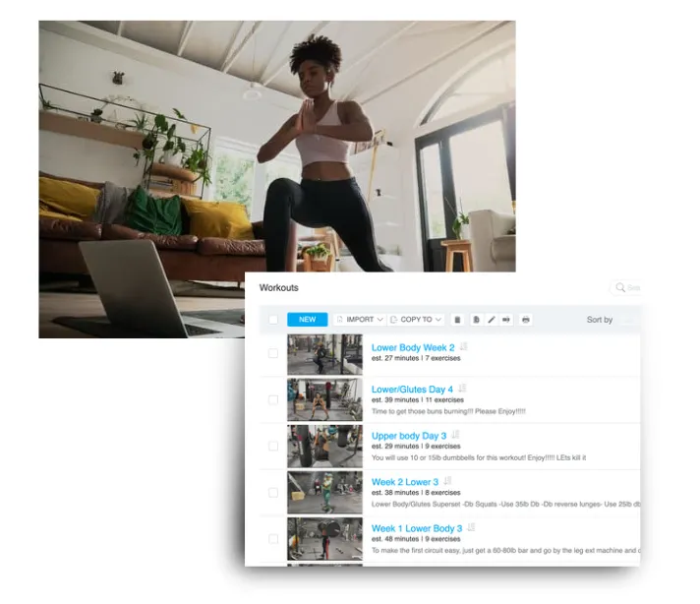The height and width of the screenshot is (604, 700).
Task: Click the pencil edit icon in toolbar
Action: (491, 320)
